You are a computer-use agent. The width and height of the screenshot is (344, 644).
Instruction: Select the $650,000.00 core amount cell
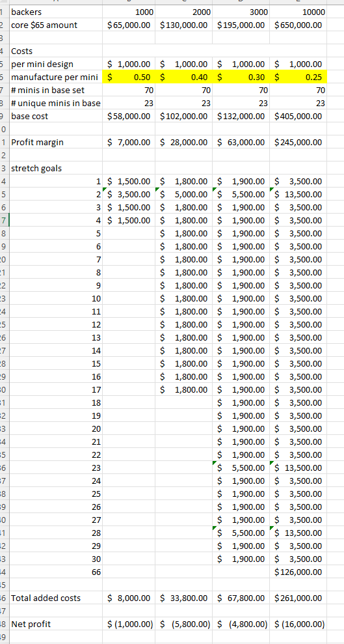click(x=298, y=25)
